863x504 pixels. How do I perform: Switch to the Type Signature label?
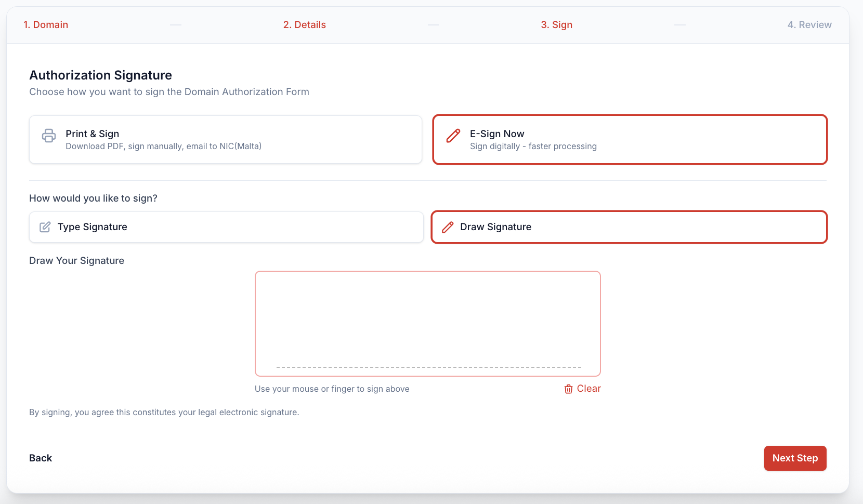pos(92,227)
